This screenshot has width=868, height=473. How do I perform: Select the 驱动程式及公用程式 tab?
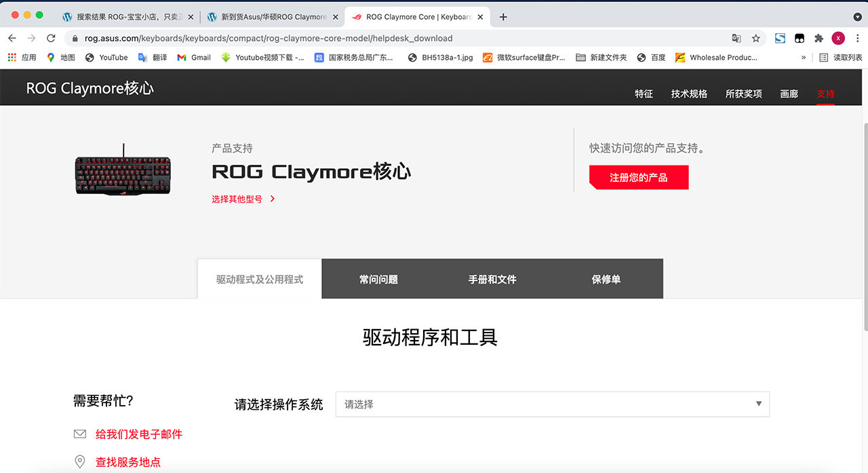tap(260, 279)
